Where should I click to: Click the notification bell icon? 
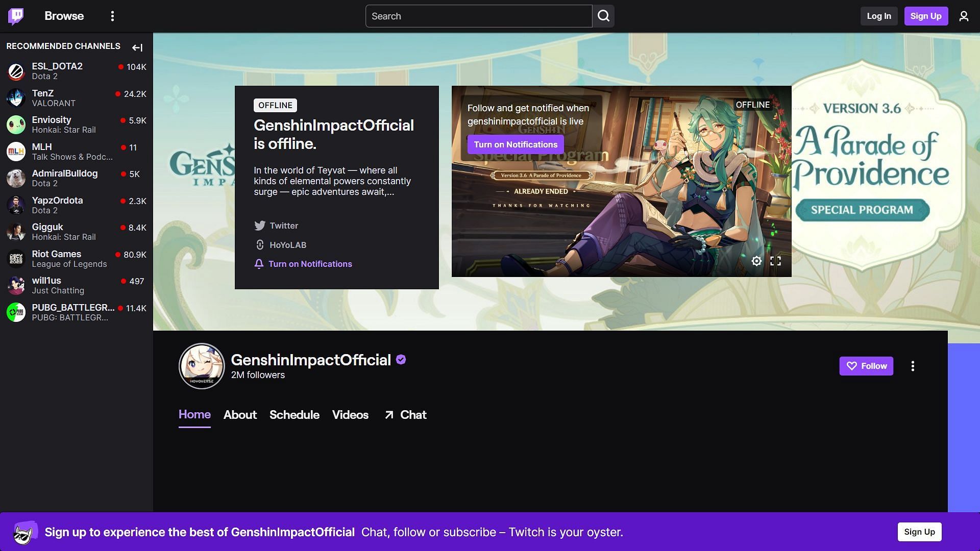pos(259,264)
